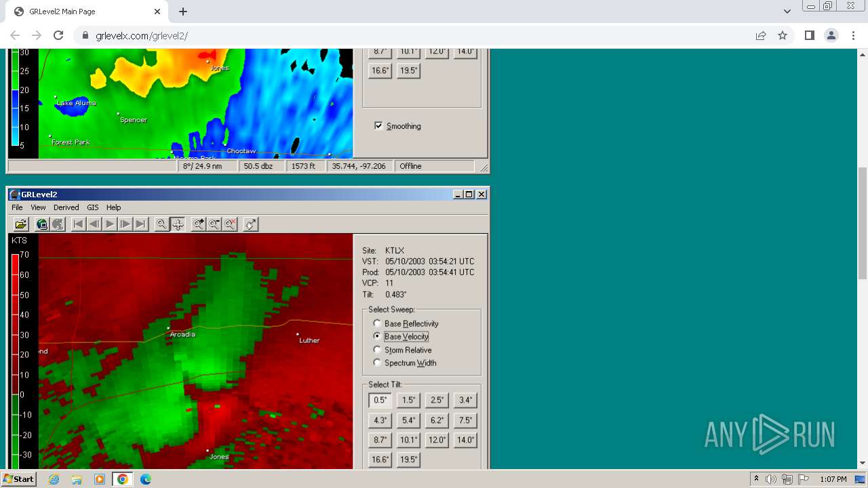Image resolution: width=868 pixels, height=488 pixels.
Task: Click the greyed-out globe icon in the toolbar
Action: tap(58, 224)
